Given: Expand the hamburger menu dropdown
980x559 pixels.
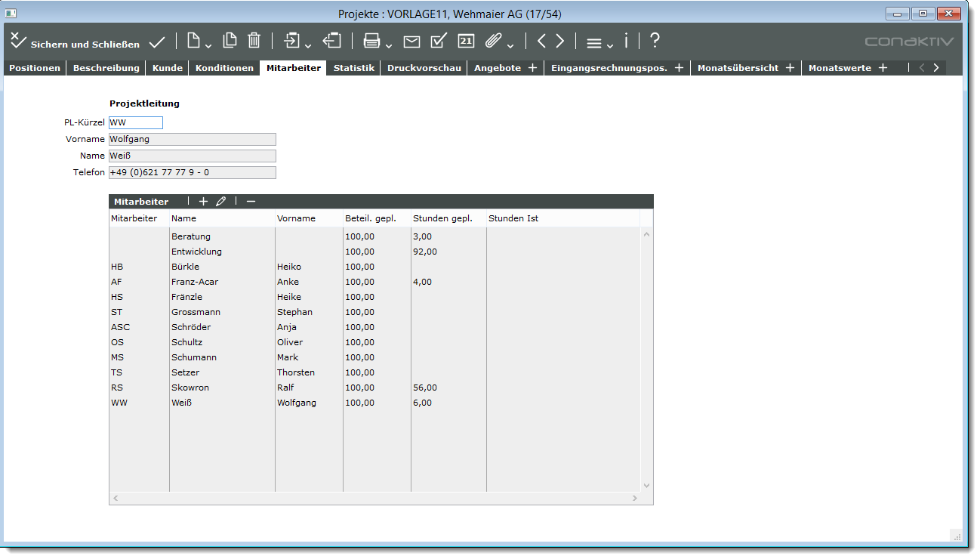Looking at the screenshot, I should click(x=610, y=46).
